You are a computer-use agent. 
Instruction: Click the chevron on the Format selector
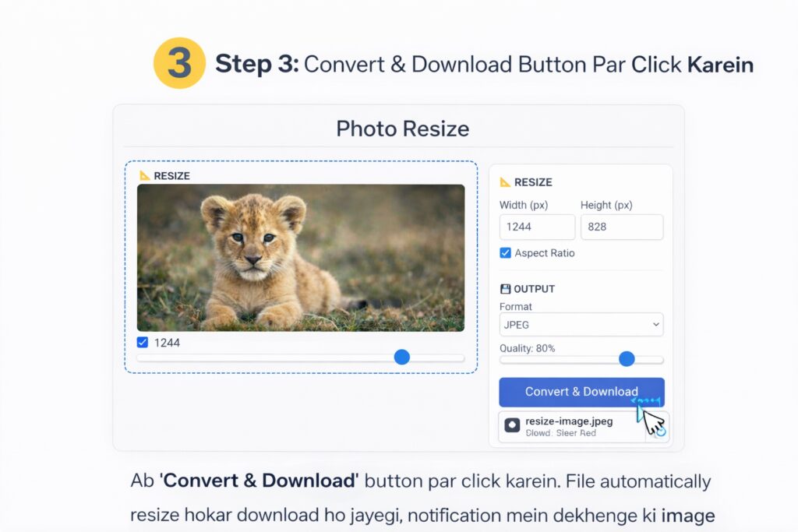(656, 324)
